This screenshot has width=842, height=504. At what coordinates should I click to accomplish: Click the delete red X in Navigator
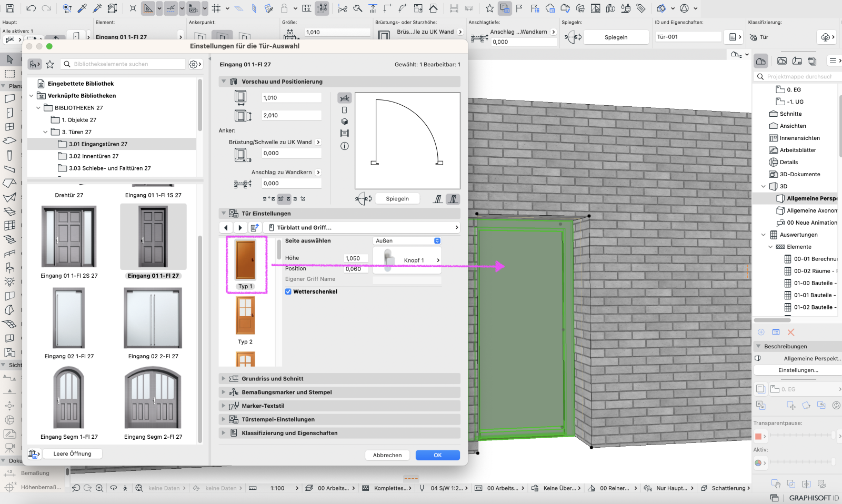pyautogui.click(x=790, y=332)
